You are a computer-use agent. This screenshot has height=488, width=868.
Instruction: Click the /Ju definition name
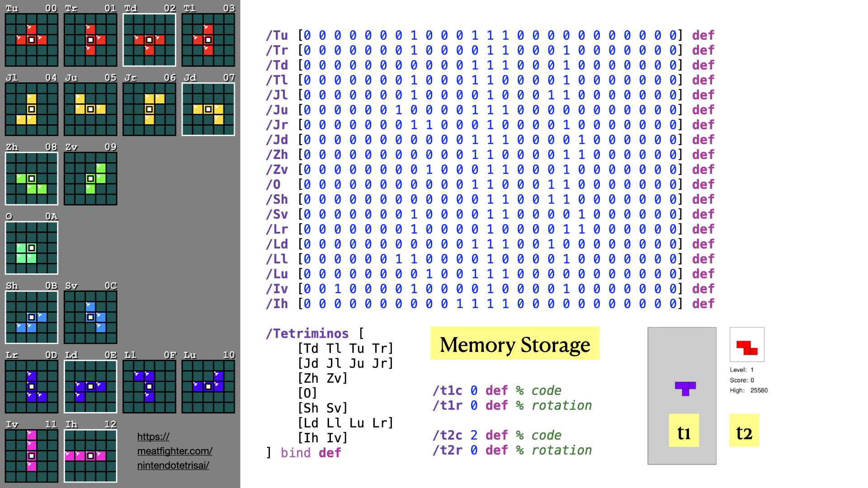(277, 110)
